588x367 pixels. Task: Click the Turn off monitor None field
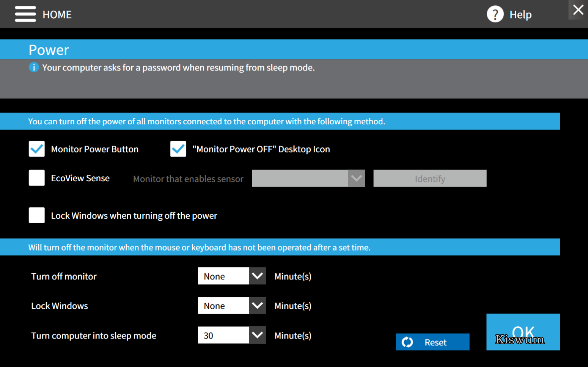coord(223,276)
